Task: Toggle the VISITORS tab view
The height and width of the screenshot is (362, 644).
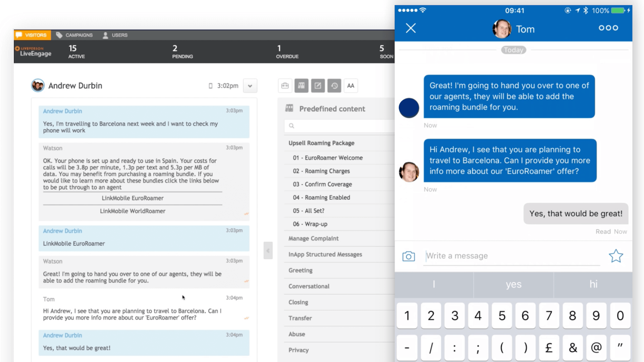Action: coord(33,35)
